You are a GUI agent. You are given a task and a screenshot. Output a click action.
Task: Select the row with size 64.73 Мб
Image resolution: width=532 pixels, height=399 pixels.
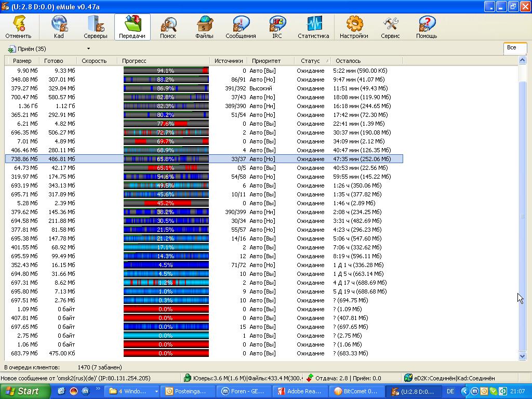coord(204,168)
